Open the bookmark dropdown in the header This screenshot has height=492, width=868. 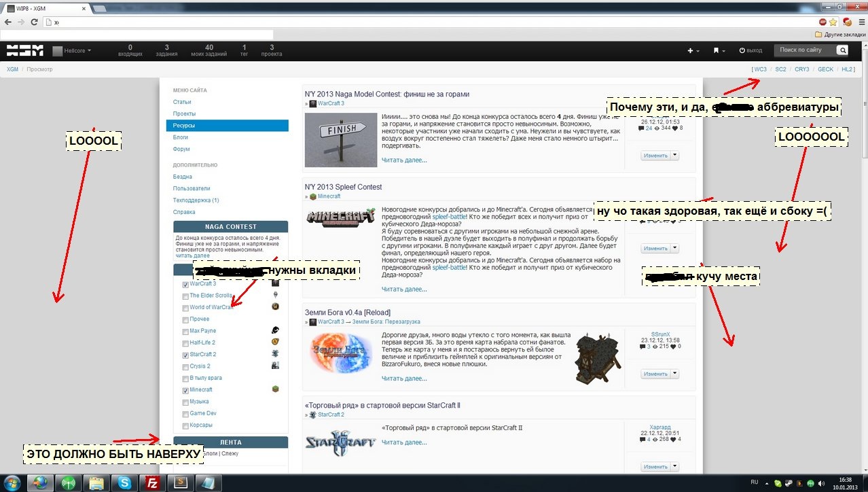(719, 51)
